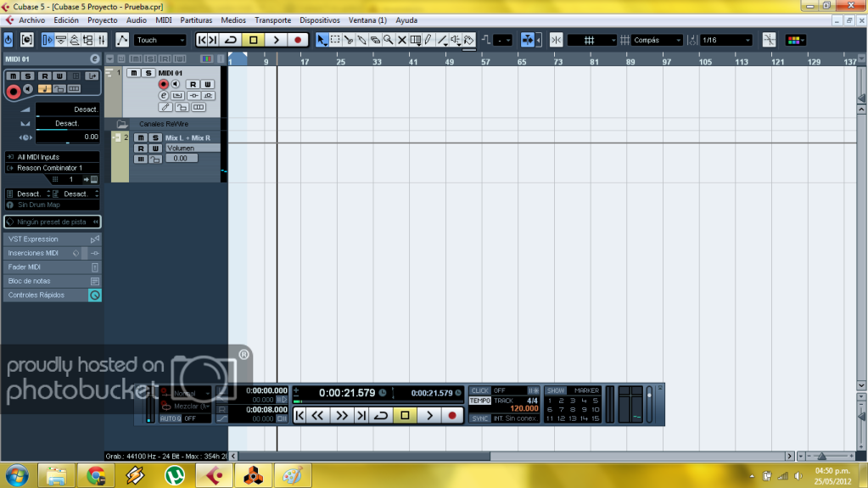Viewport: 868px width, 488px height.
Task: Show the automation panel icon
Action: (x=122, y=40)
